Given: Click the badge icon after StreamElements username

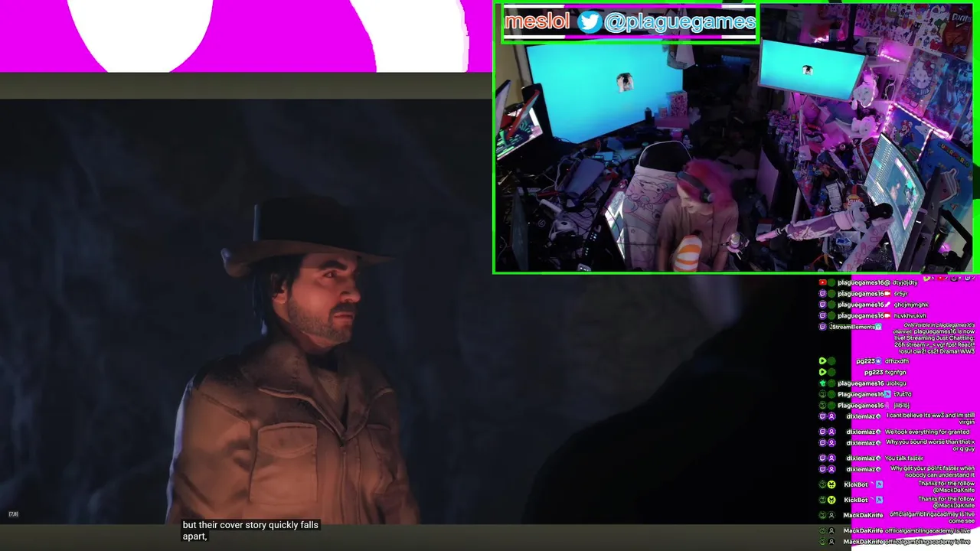Looking at the screenshot, I should point(878,327).
